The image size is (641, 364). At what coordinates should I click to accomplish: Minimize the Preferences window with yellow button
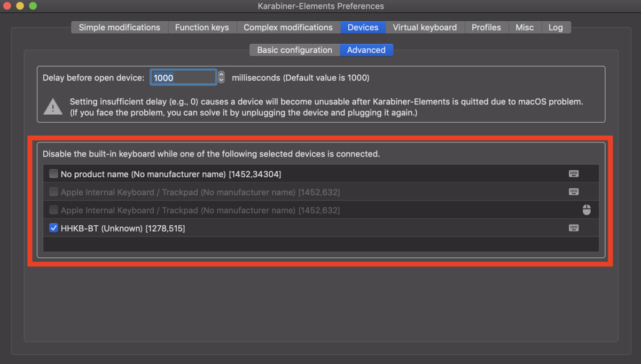20,6
